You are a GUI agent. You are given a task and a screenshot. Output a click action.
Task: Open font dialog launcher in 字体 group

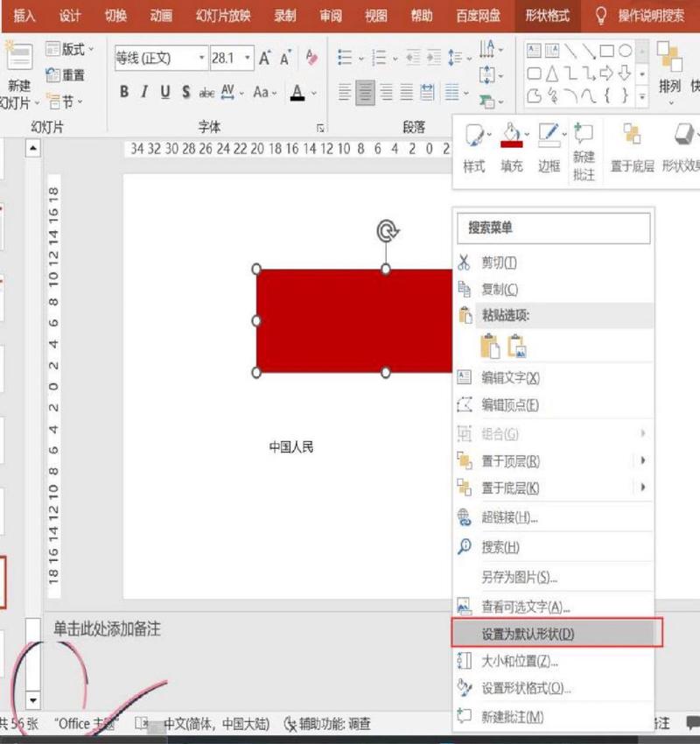tap(320, 128)
